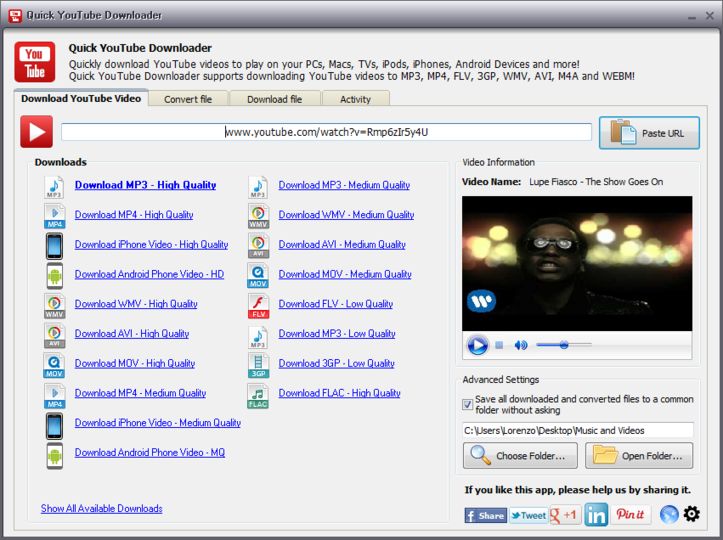Screen dimensions: 723x540
Task: Uncheck save all files to common folder
Action: click(467, 404)
